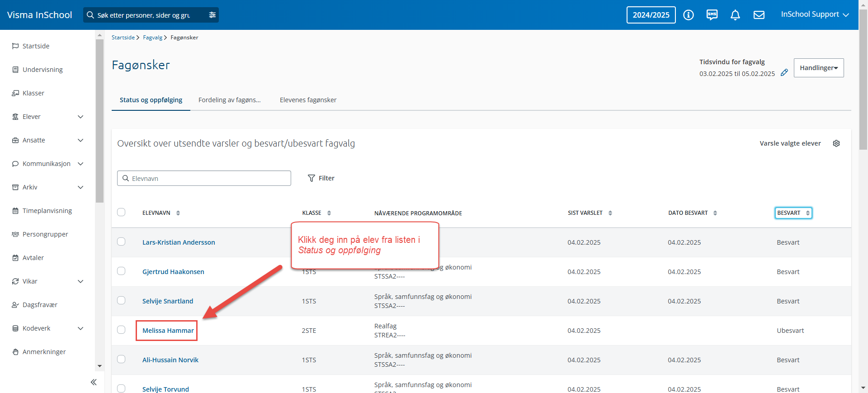Select all students header checkbox
The image size is (868, 393).
pyautogui.click(x=121, y=212)
